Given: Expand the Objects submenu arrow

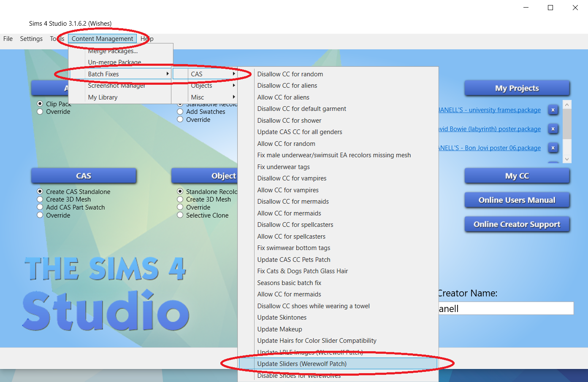Looking at the screenshot, I should pos(234,86).
